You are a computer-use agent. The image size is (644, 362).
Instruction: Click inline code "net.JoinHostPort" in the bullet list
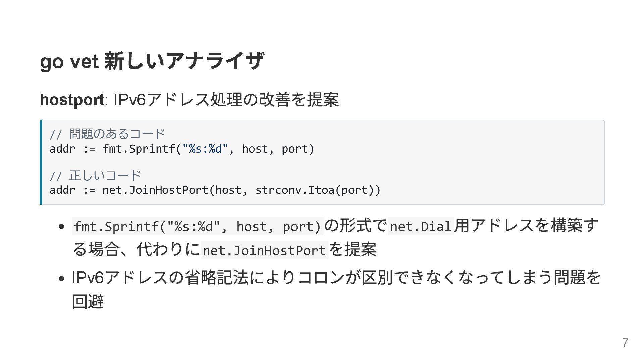(264, 250)
